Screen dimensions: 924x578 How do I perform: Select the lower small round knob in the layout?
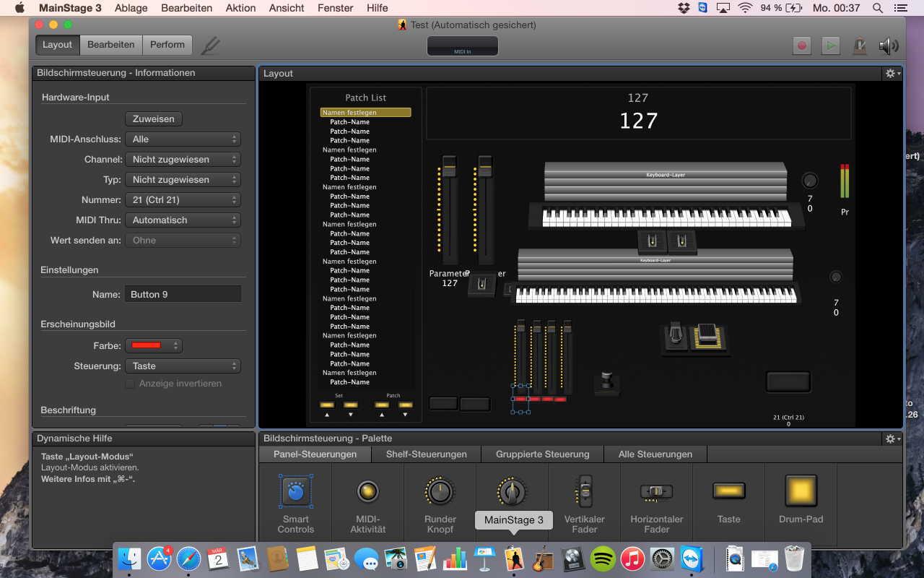pos(836,277)
